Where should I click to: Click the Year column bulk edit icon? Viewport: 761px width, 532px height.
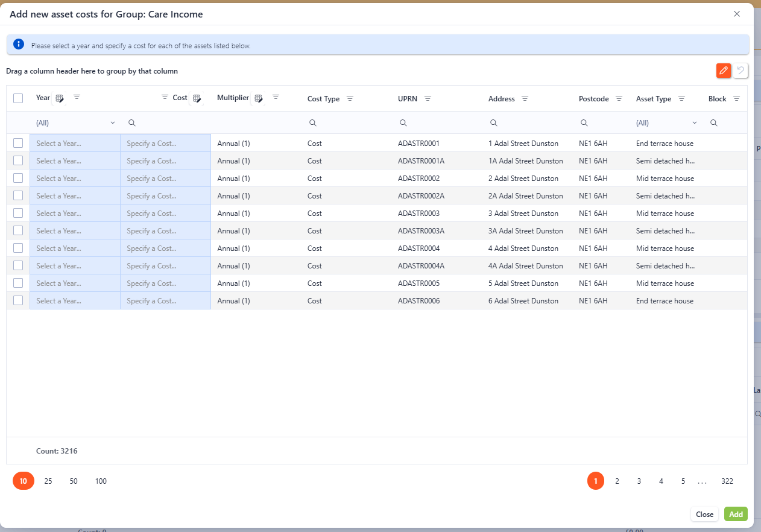[60, 98]
